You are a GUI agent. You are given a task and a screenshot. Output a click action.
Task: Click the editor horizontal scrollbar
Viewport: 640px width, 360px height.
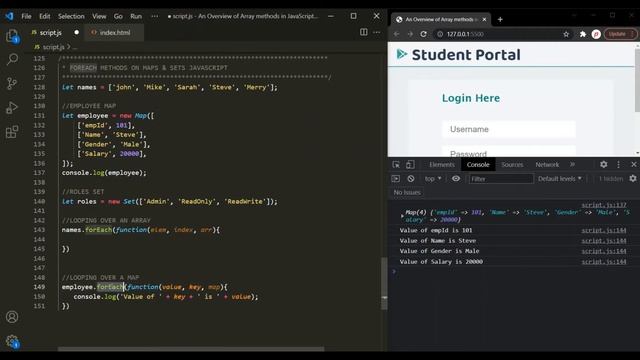(x=191, y=349)
